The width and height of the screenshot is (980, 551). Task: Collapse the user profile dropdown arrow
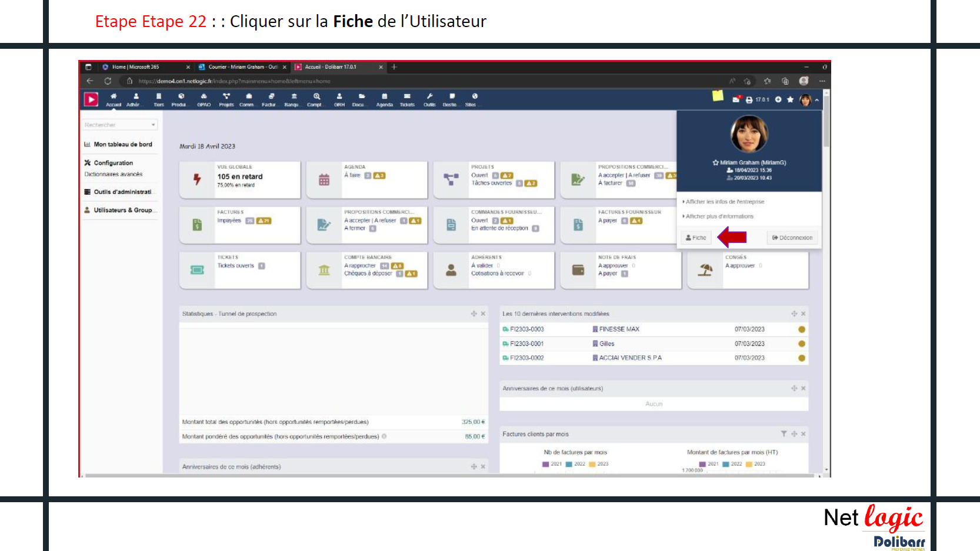click(816, 100)
